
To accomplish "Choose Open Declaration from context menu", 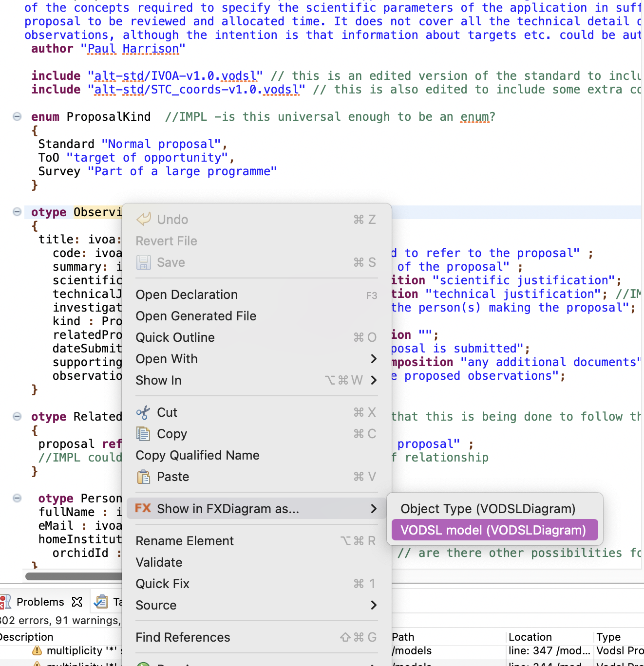I will pos(257,295).
